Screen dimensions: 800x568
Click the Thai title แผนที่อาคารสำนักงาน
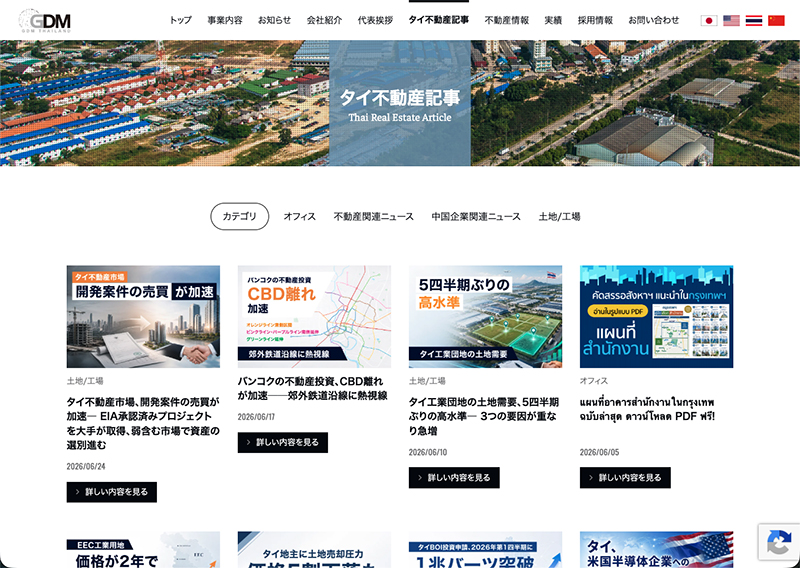click(x=647, y=409)
